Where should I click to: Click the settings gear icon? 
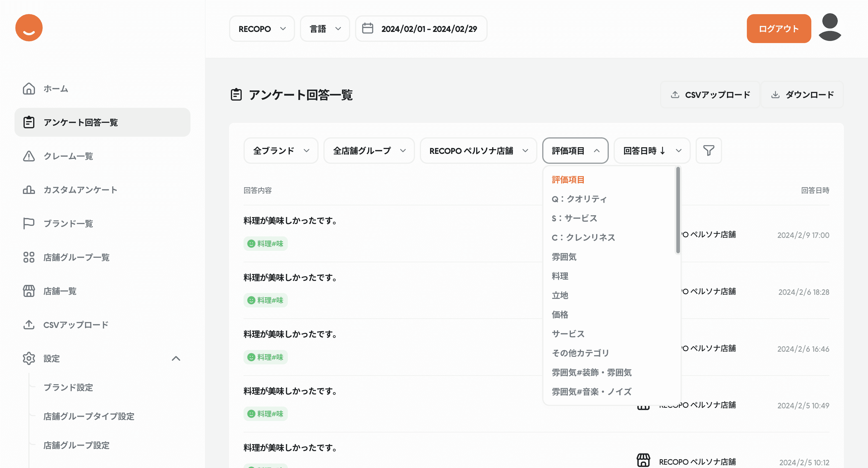(x=29, y=358)
